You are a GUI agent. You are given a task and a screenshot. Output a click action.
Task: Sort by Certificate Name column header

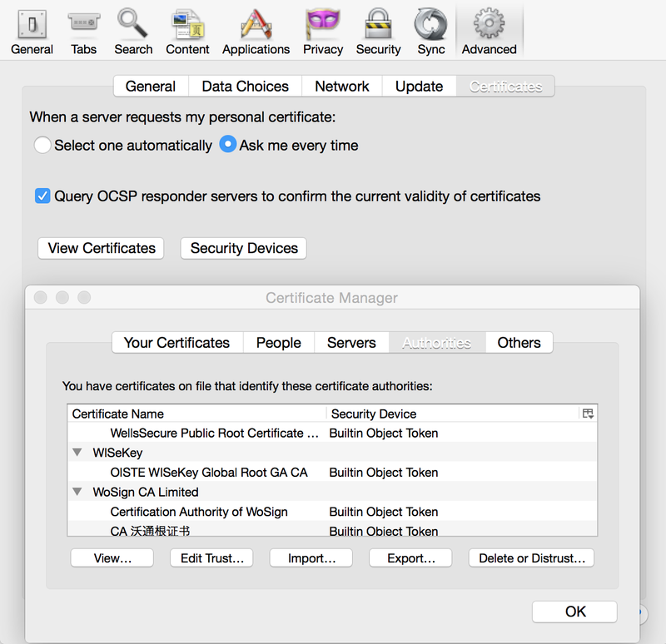point(197,414)
